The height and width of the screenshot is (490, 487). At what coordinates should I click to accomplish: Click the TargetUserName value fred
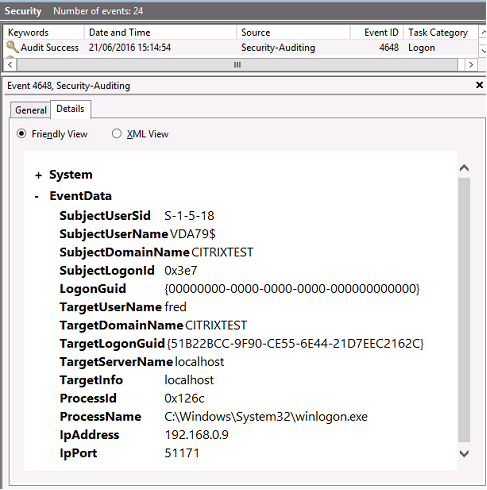(175, 307)
